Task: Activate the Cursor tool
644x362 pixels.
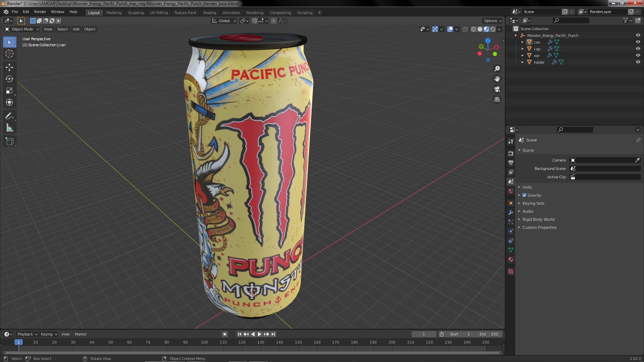Action: [9, 54]
